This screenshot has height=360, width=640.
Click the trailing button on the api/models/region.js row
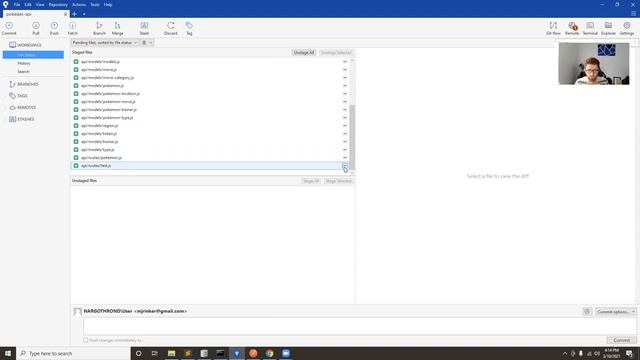pos(345,126)
